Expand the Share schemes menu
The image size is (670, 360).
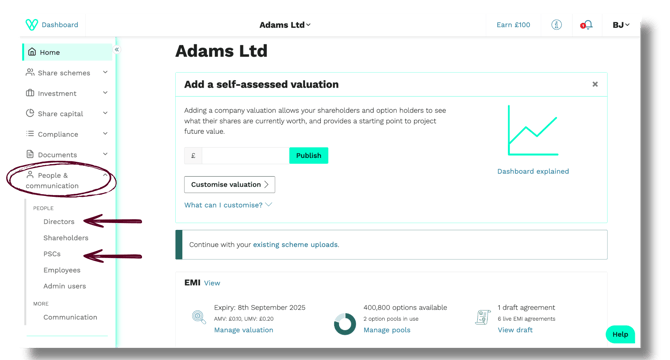tap(67, 73)
